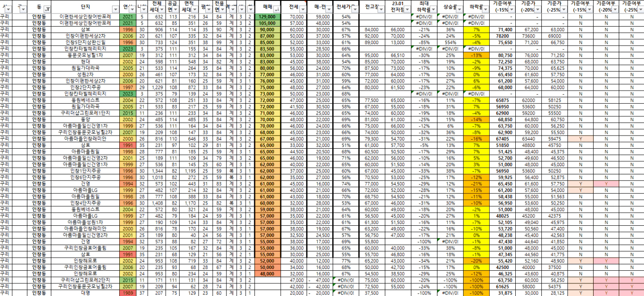Select the 전저점 cell 66,510
This screenshot has height=296, width=644.
(398, 55)
